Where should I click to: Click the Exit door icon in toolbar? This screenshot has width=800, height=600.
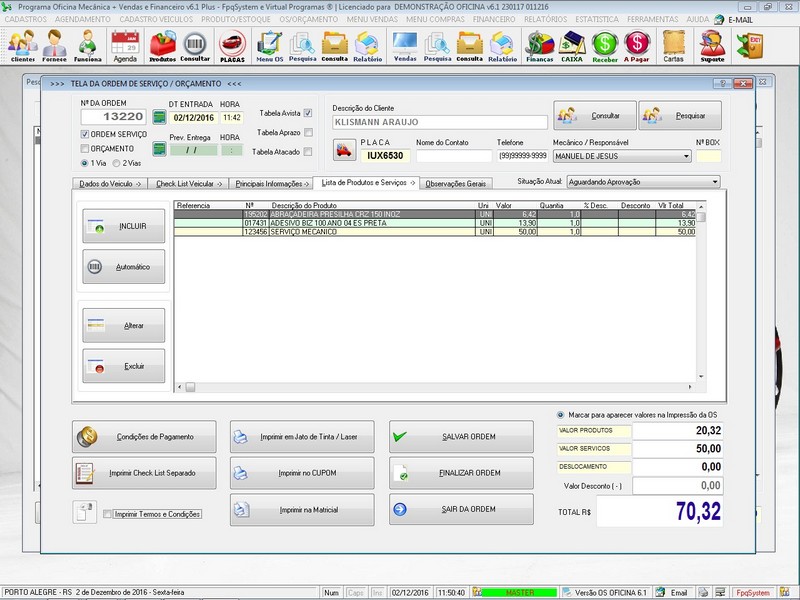coord(749,45)
